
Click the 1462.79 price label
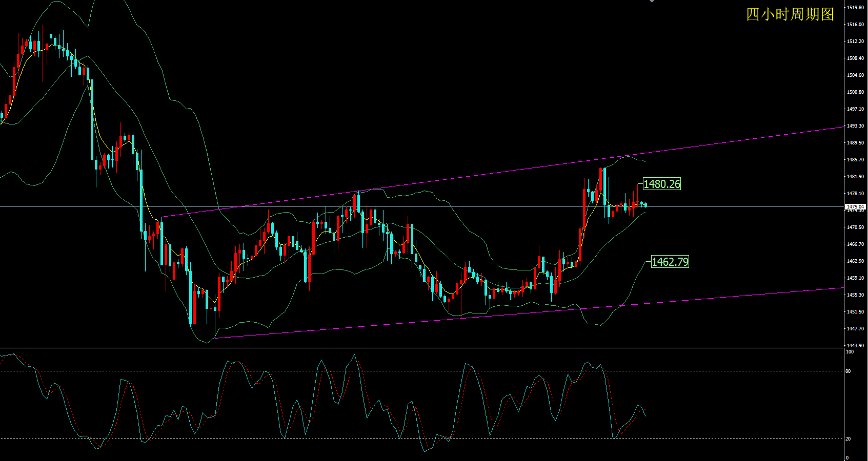tap(670, 262)
